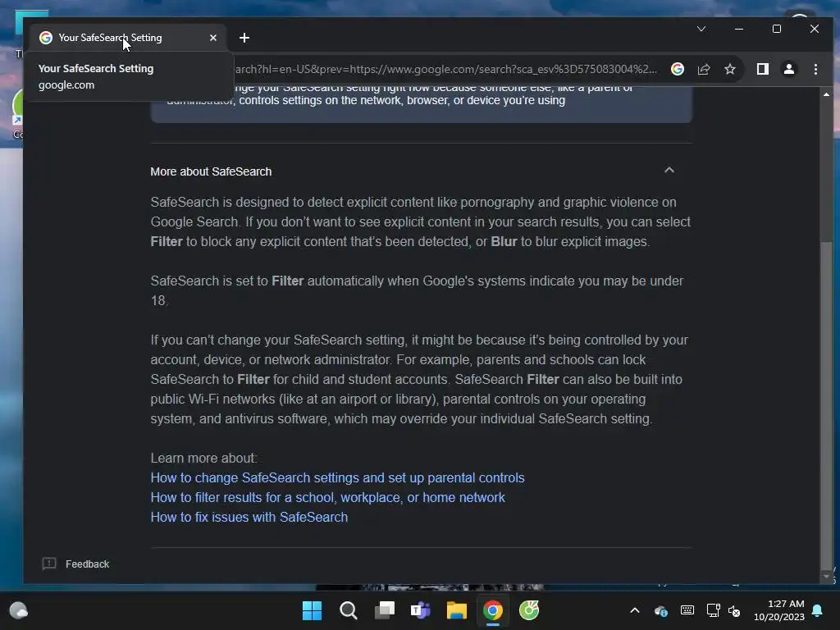Screen dimensions: 840x630
Task: Open the tab search dropdown chevron
Action: tap(701, 29)
